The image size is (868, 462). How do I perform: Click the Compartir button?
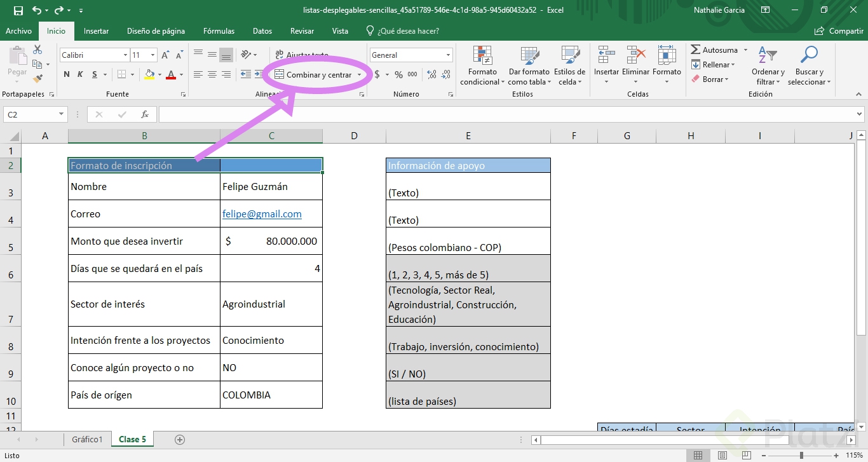(839, 31)
